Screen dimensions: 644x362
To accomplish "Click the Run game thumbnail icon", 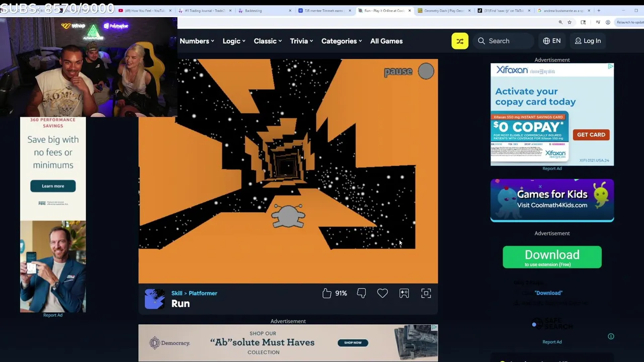I will coord(154,299).
